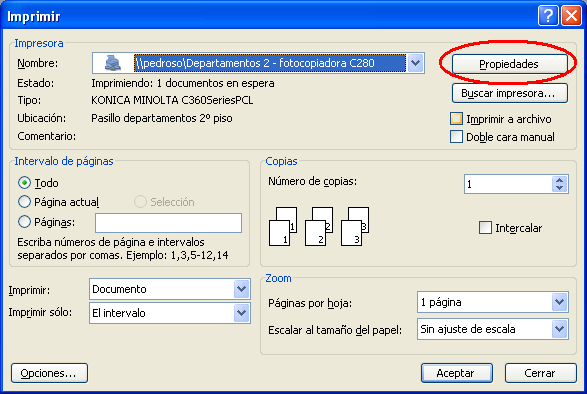Open printer Propiedades button

[509, 64]
